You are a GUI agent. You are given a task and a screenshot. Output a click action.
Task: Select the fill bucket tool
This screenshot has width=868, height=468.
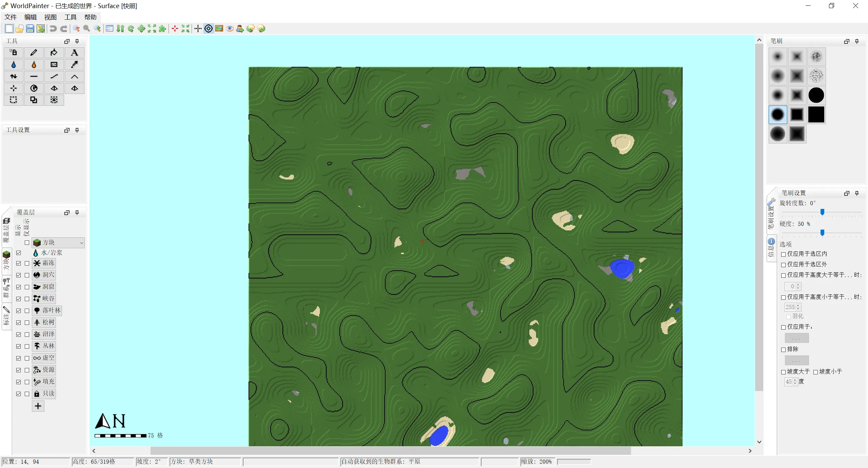click(x=54, y=53)
